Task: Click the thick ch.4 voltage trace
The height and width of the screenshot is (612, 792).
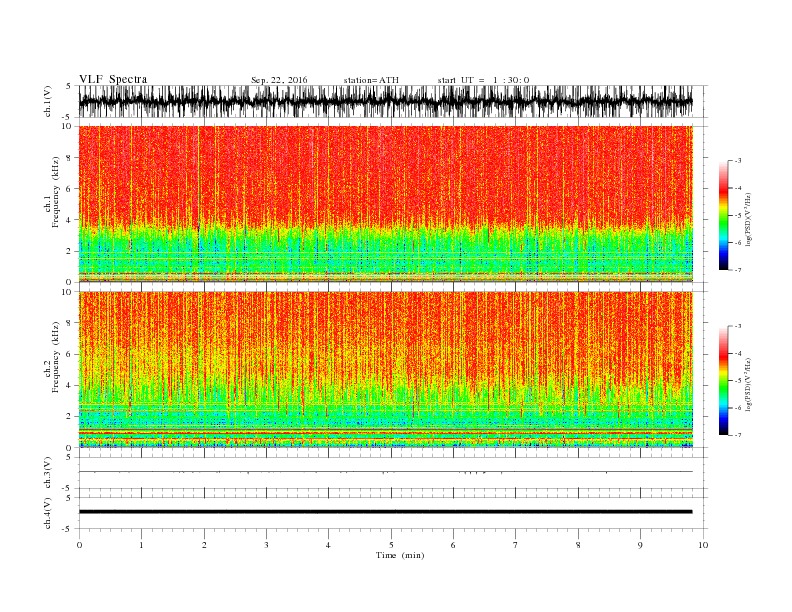Action: (x=386, y=512)
